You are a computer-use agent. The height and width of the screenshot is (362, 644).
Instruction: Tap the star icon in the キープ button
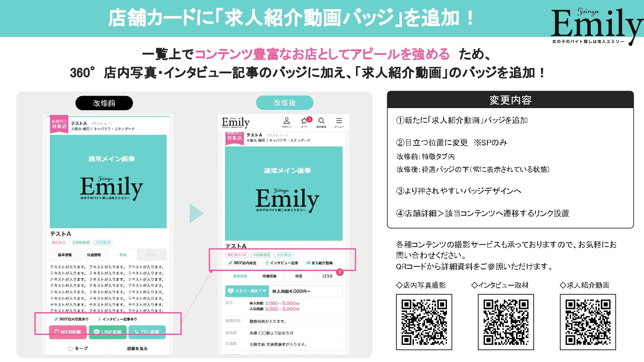[x=70, y=349]
